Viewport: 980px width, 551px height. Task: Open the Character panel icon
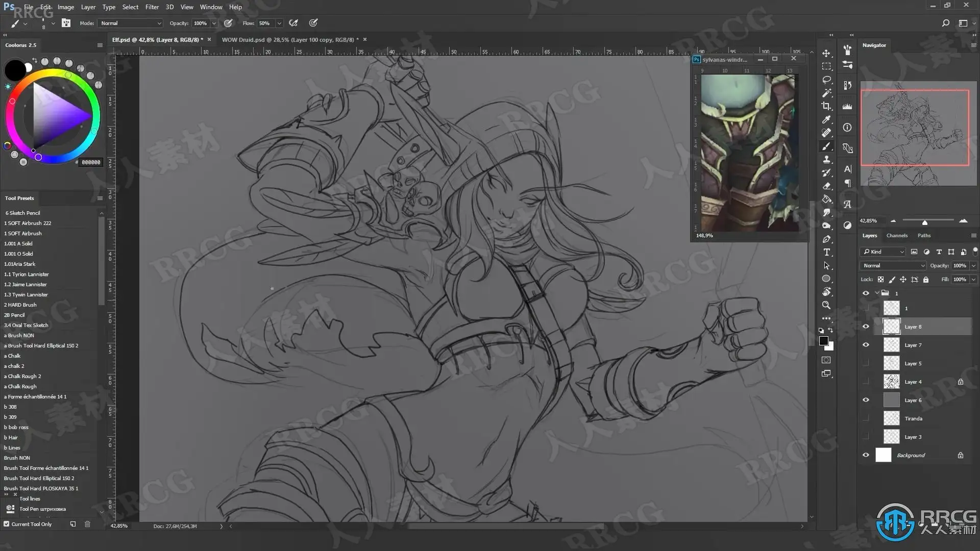847,169
